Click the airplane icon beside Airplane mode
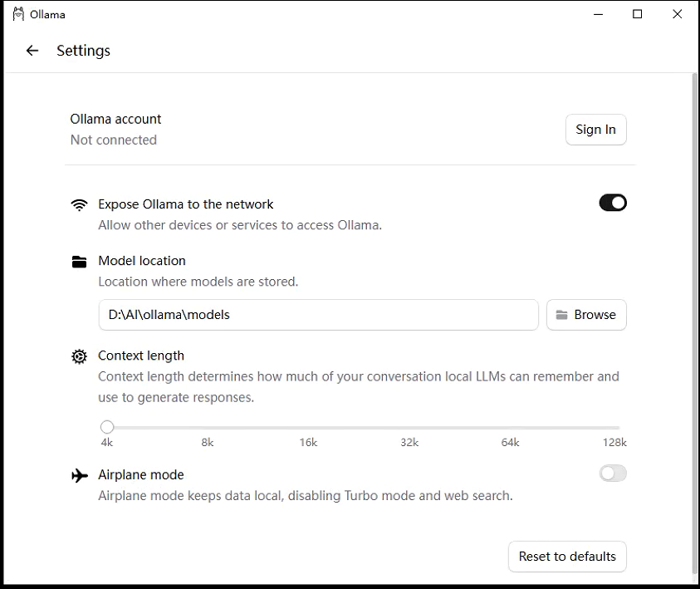The width and height of the screenshot is (700, 589). [x=80, y=475]
